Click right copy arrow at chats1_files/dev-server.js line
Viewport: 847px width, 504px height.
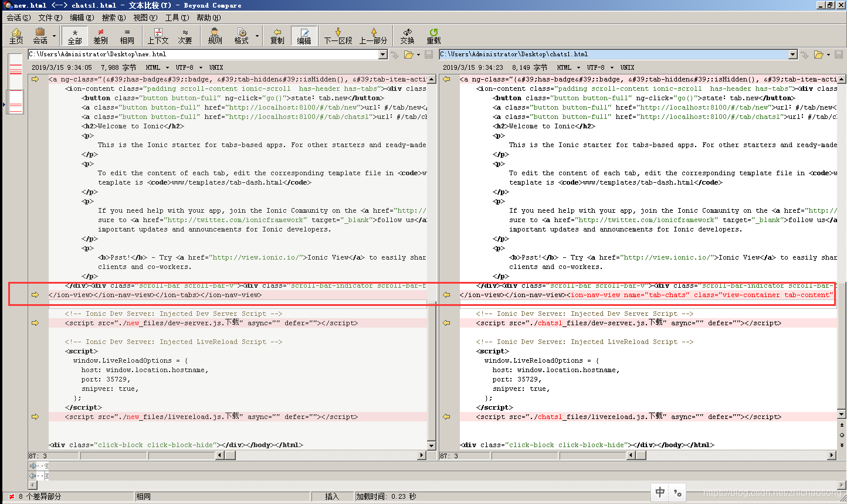[x=446, y=323]
